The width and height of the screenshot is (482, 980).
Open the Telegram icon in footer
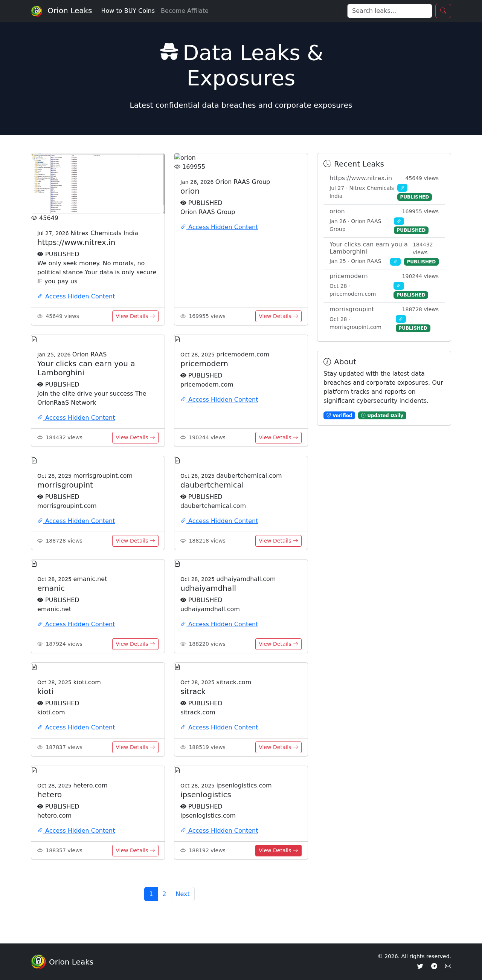pos(434,966)
